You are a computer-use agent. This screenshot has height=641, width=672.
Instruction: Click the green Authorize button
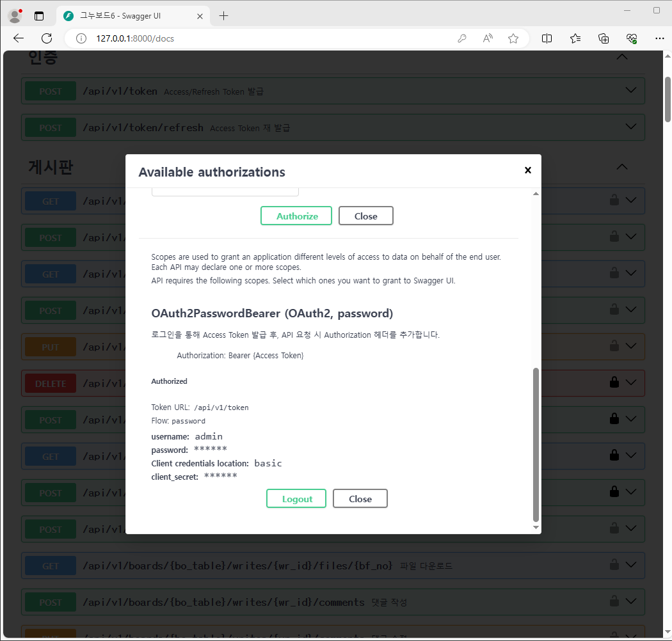[x=296, y=216]
